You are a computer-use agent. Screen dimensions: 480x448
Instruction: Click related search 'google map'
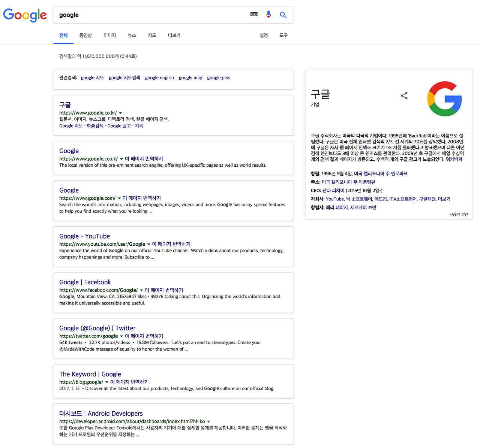(x=190, y=78)
